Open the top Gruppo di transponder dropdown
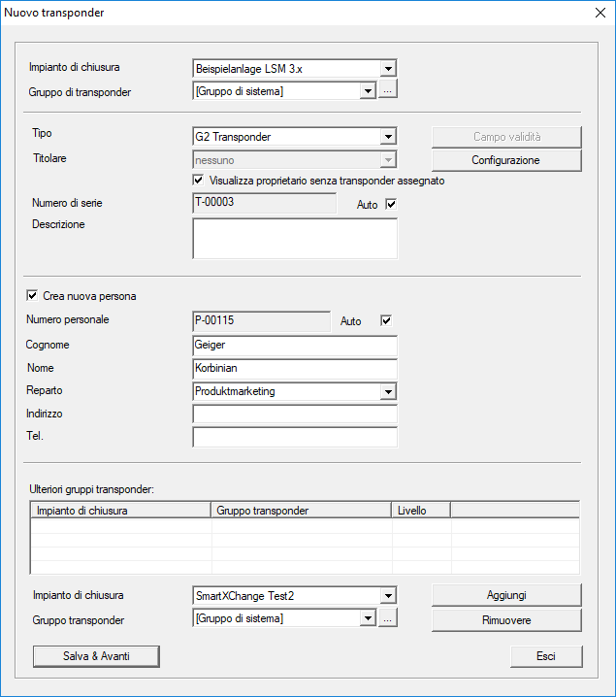The height and width of the screenshot is (697, 616). click(x=368, y=91)
